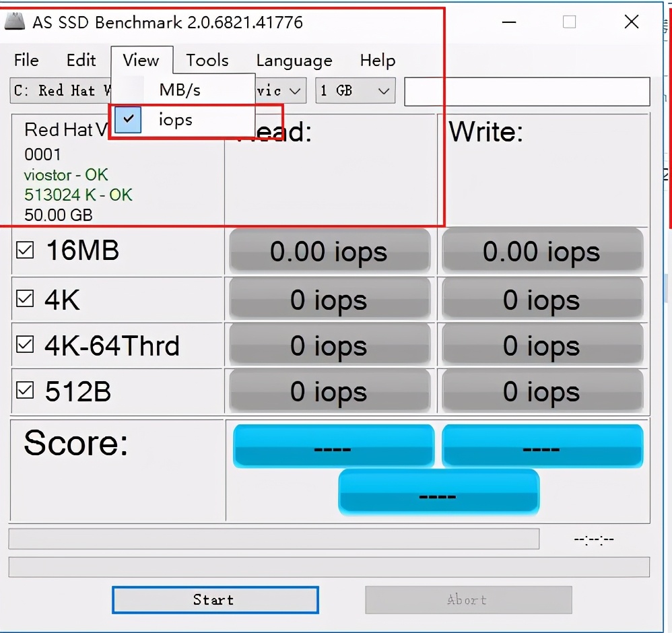The width and height of the screenshot is (672, 633).
Task: Click the empty text field beside 1 GB
Action: pyautogui.click(x=527, y=92)
